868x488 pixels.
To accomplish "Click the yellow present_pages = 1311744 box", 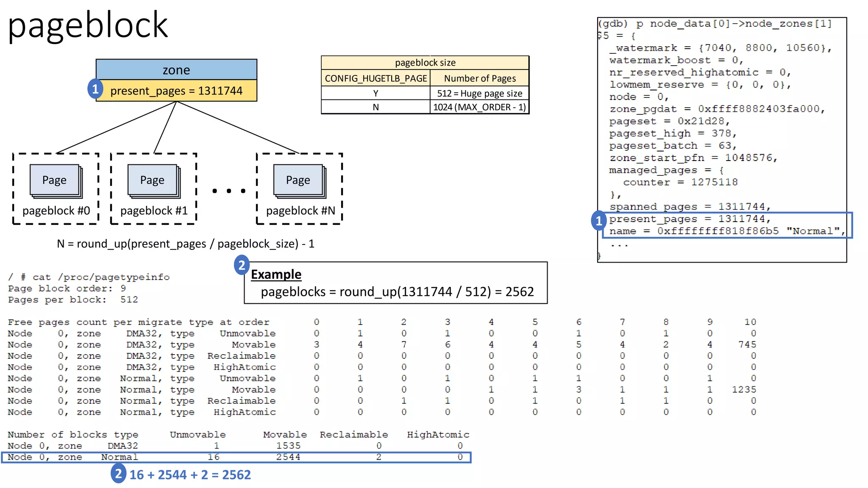I will tap(176, 91).
